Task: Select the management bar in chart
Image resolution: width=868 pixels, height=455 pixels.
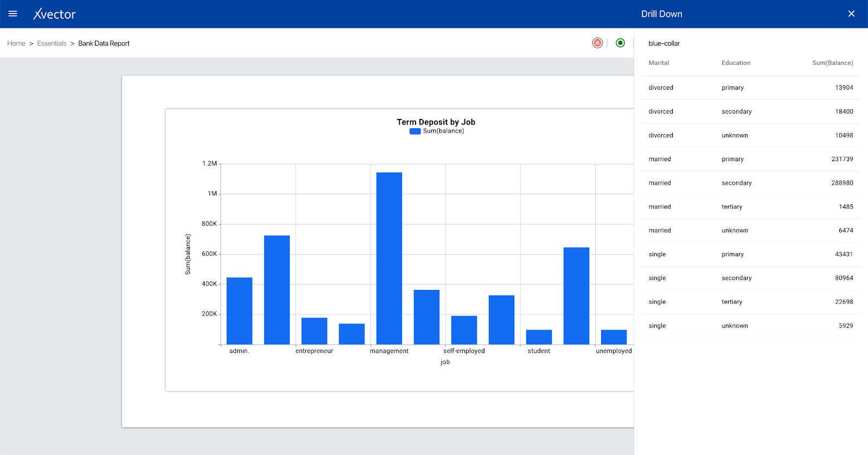Action: 389,258
